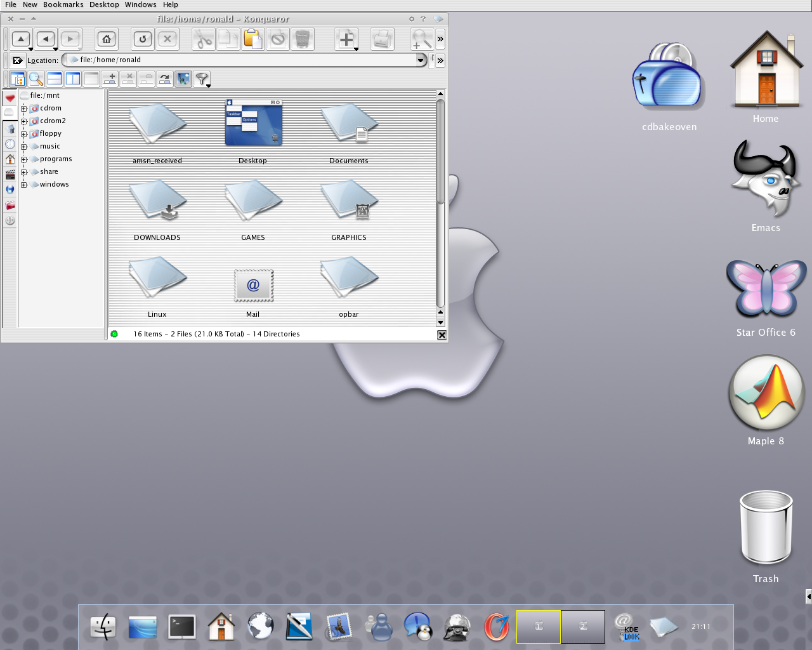Open the KDE Look icon in dock
Screen dimensions: 812x650
[627, 627]
